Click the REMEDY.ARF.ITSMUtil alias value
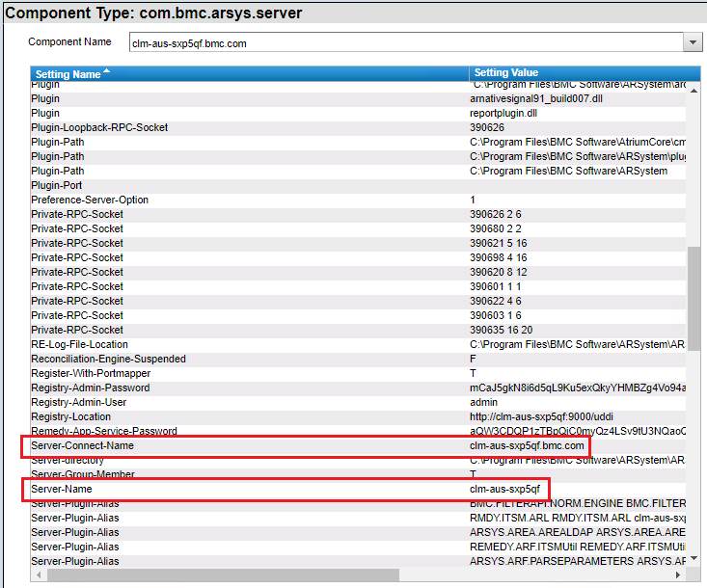Image resolution: width=707 pixels, height=588 pixels. point(578,547)
